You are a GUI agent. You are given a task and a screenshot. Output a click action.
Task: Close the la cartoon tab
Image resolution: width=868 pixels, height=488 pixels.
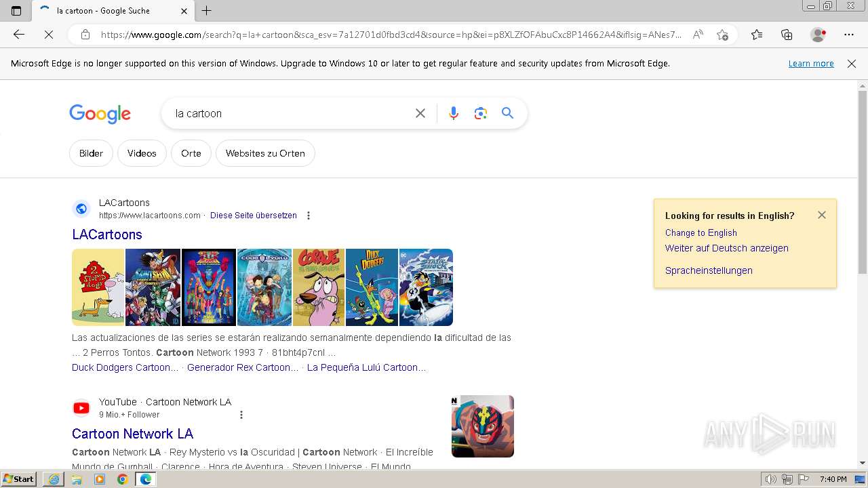184,11
